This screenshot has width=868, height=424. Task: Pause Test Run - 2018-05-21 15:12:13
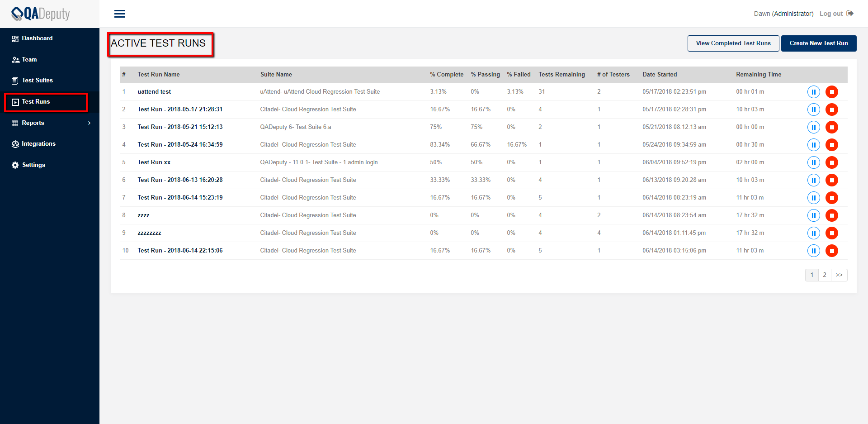pos(813,127)
